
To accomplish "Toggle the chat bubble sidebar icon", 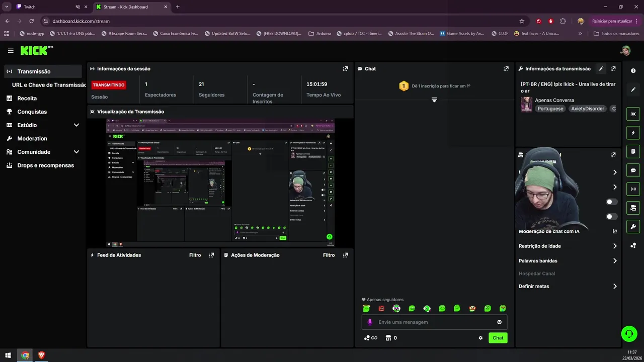I will pyautogui.click(x=633, y=170).
